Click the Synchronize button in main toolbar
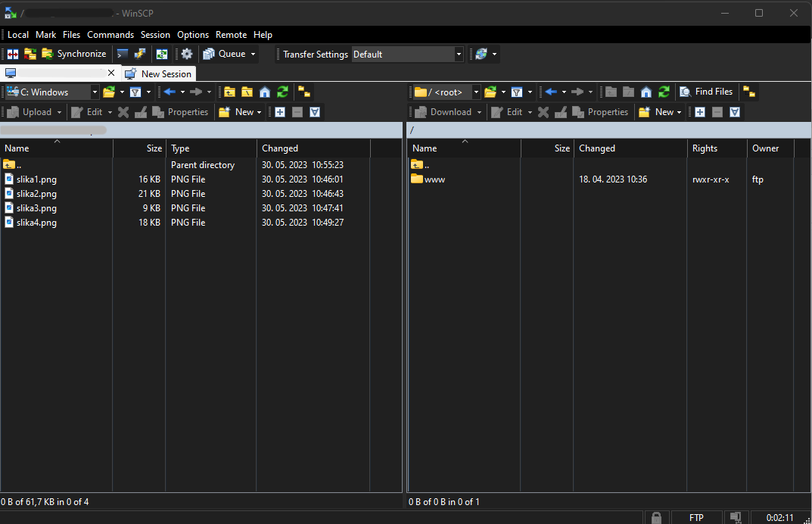 click(74, 54)
